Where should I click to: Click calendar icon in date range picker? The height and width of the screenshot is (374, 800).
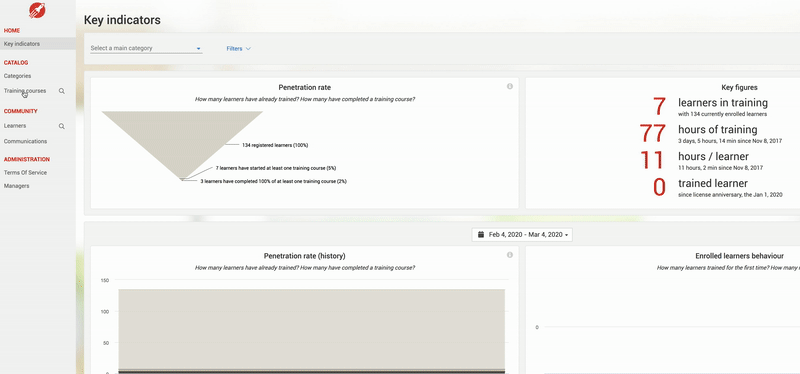tap(481, 235)
